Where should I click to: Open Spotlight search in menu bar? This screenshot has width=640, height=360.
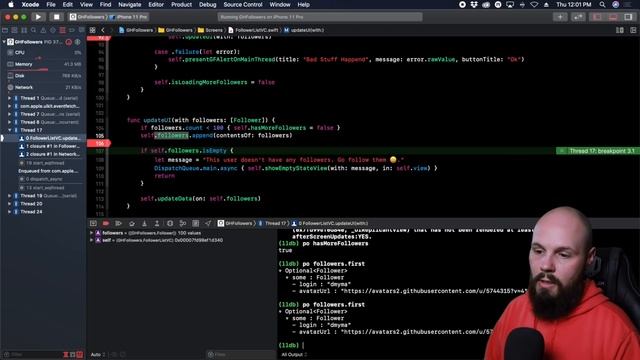pyautogui.click(x=602, y=4)
